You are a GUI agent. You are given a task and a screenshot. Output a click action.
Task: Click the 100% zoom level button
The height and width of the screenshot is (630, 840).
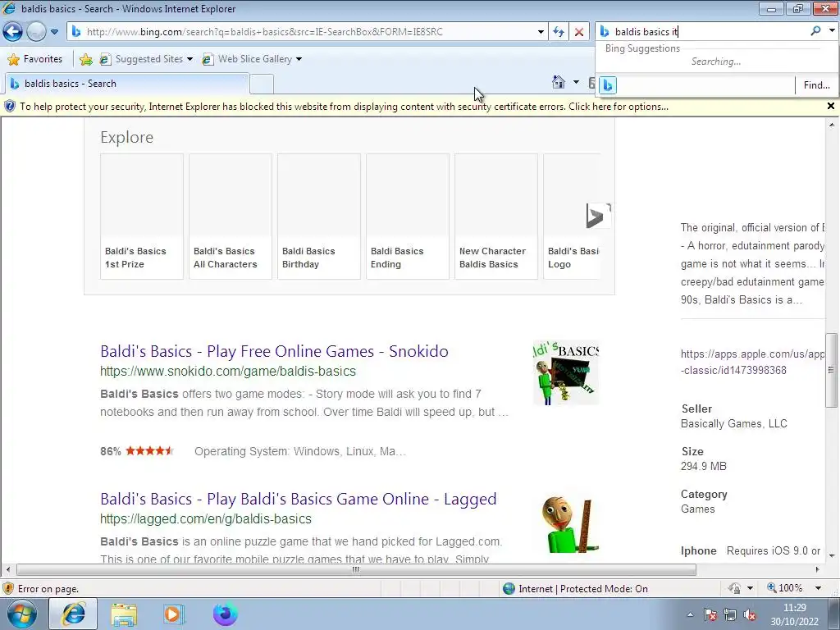coord(785,588)
